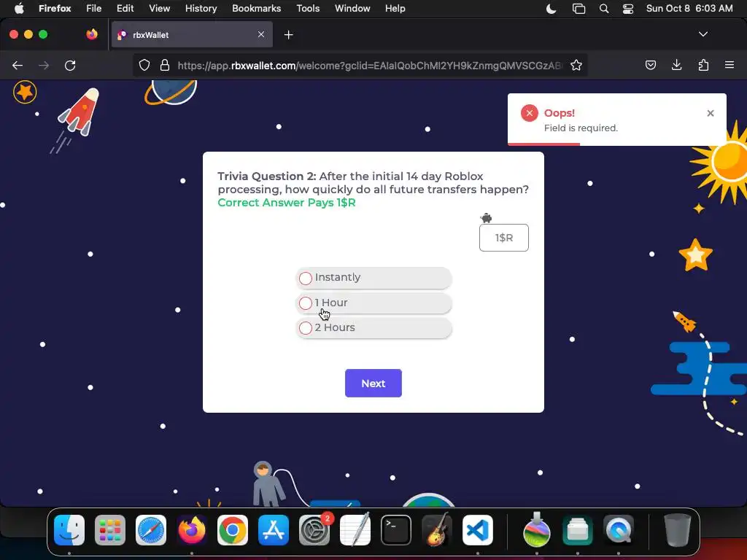Open Firefox from the dock
Image resolution: width=747 pixels, height=560 pixels.
point(192,530)
